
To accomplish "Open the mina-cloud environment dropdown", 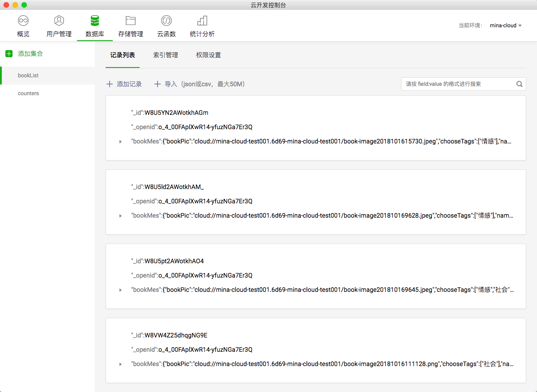I will tap(506, 25).
